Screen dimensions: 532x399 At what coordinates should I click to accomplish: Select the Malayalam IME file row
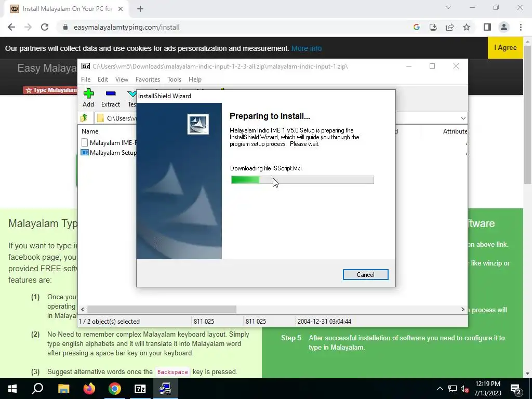point(109,143)
